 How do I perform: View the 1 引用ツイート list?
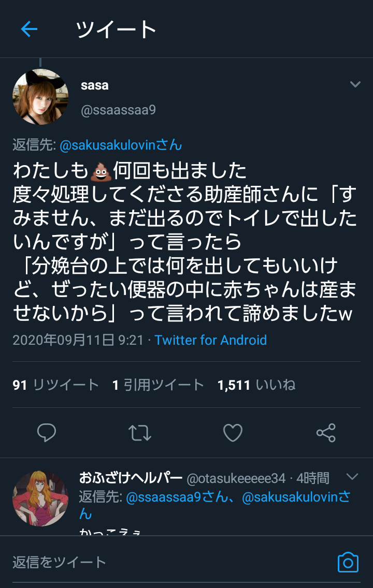tap(158, 385)
